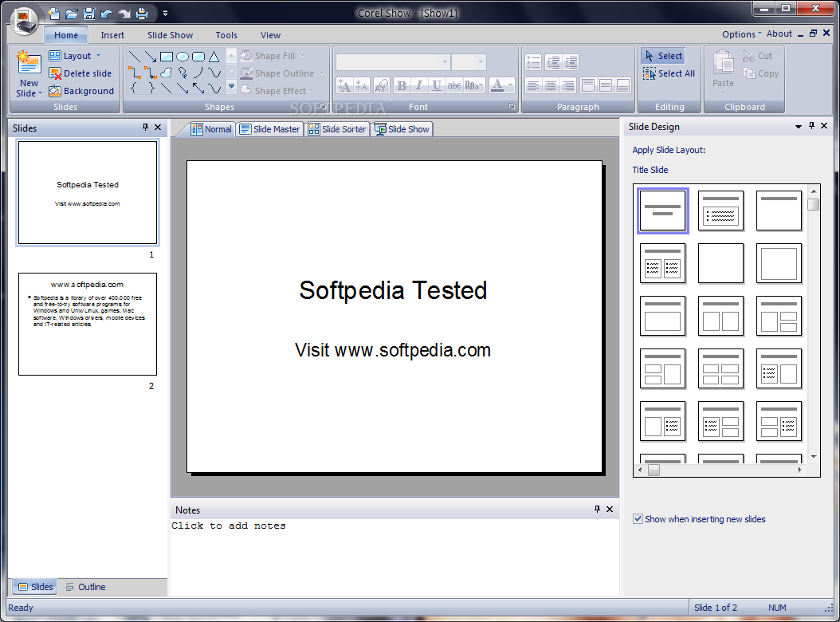
Task: Select the Rectangle shape
Action: [167, 57]
